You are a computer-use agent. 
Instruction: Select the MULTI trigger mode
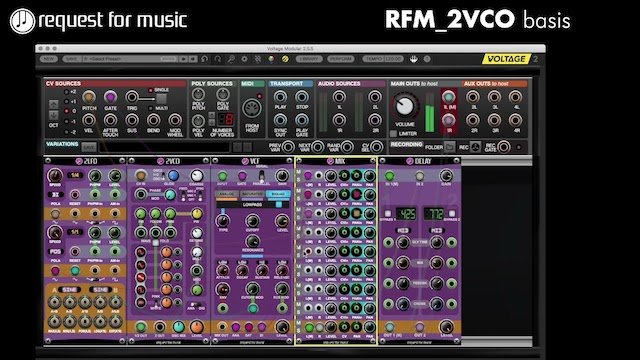[150, 108]
